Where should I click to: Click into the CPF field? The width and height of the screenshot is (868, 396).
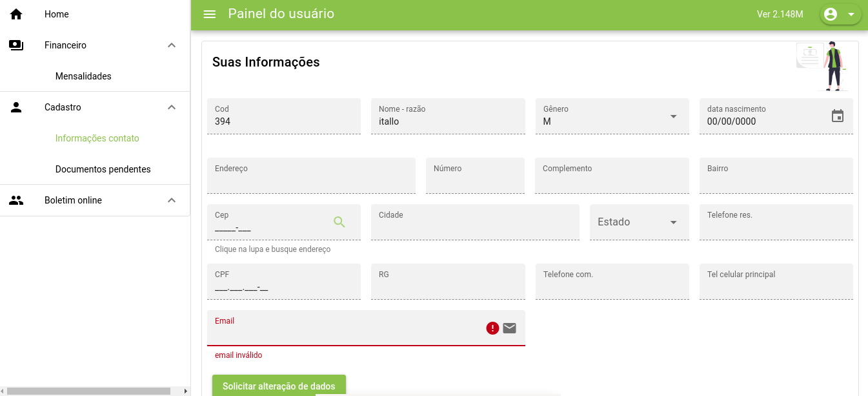pyautogui.click(x=283, y=287)
